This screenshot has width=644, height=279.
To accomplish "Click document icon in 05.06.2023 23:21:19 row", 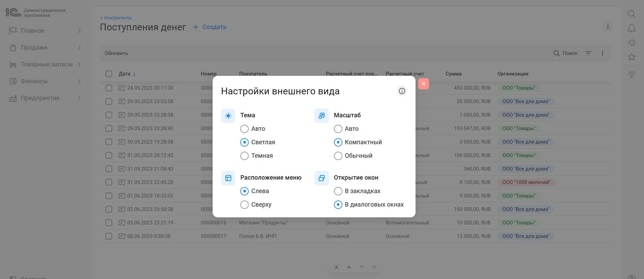I will coord(122,223).
